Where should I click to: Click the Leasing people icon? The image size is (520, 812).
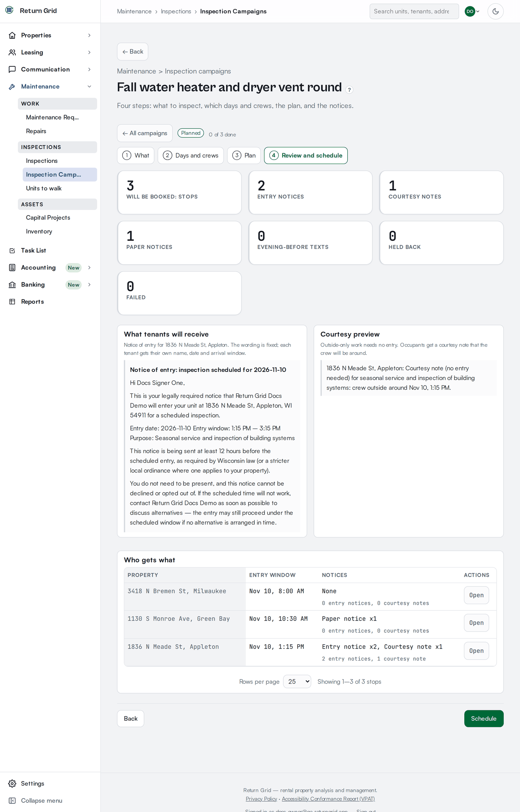coord(12,52)
